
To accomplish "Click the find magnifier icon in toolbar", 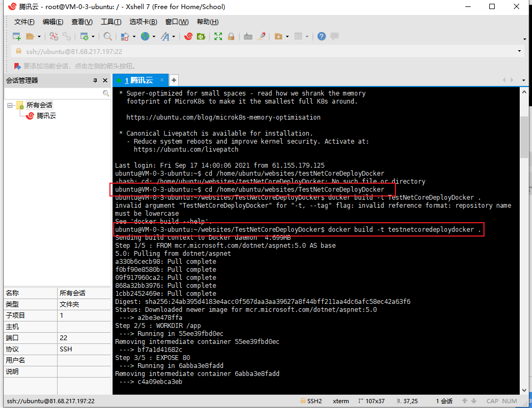I will coord(108,36).
